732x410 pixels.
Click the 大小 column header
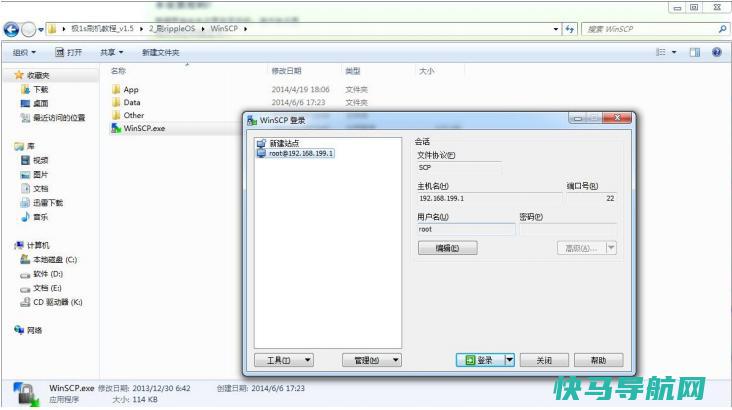pos(427,71)
